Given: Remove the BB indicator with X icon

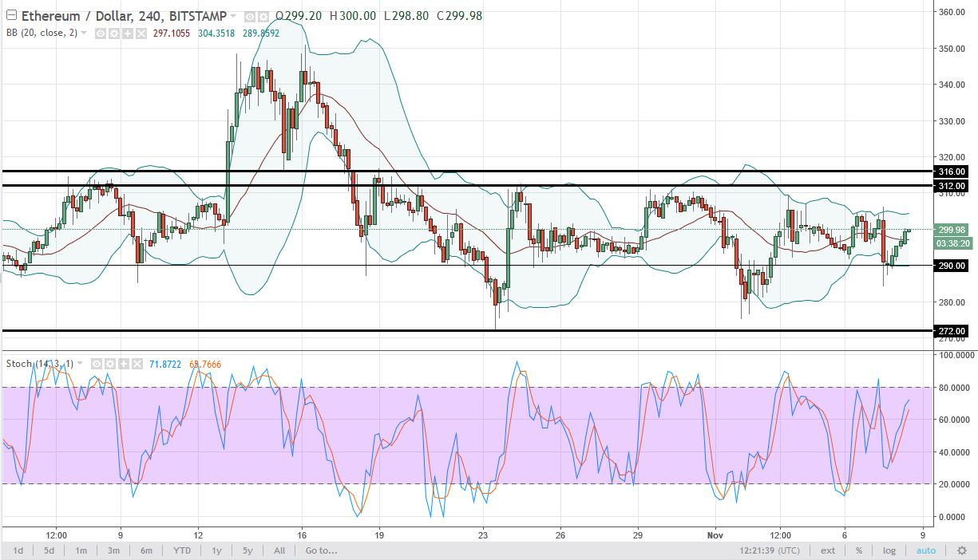Looking at the screenshot, I should (x=141, y=34).
